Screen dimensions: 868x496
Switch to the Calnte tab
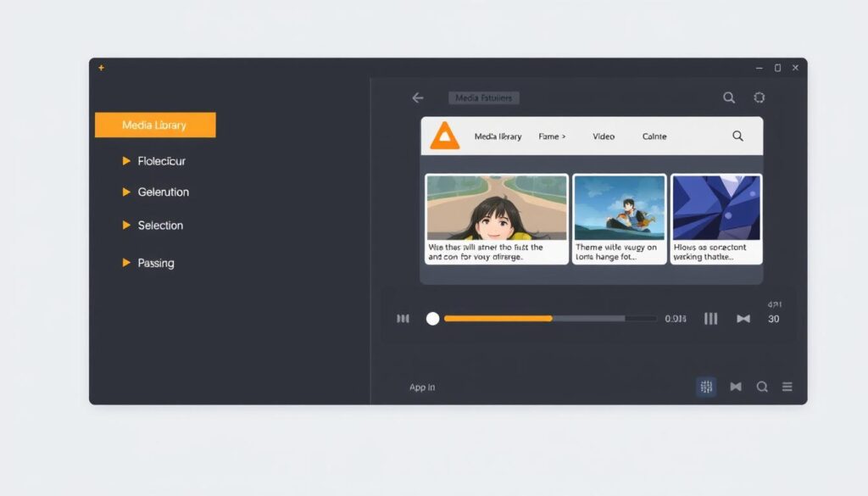pyautogui.click(x=654, y=137)
